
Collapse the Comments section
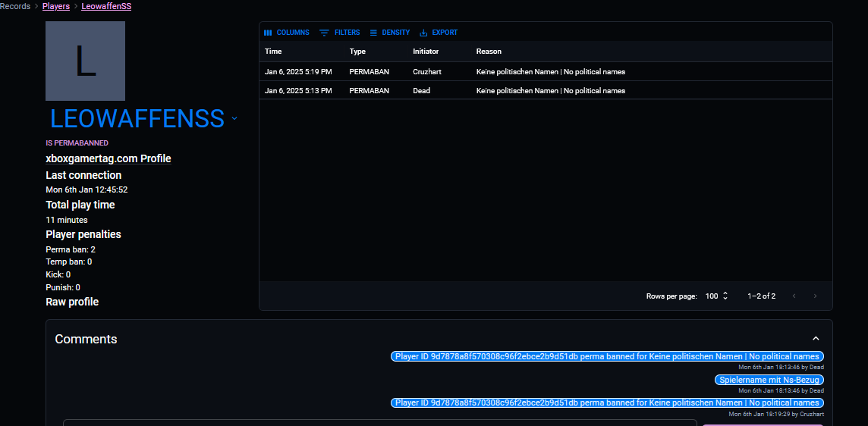tap(816, 339)
